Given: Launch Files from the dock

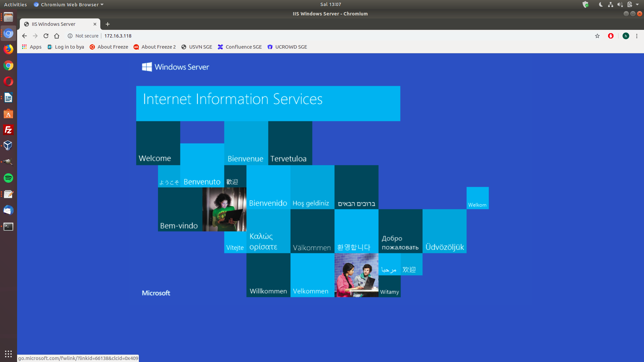Looking at the screenshot, I should click(x=8, y=17).
